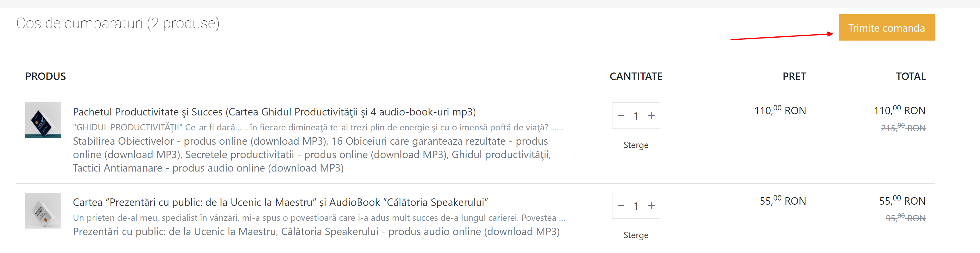
Task: Open Prezentări cu public book thumbnail
Action: 43,210
